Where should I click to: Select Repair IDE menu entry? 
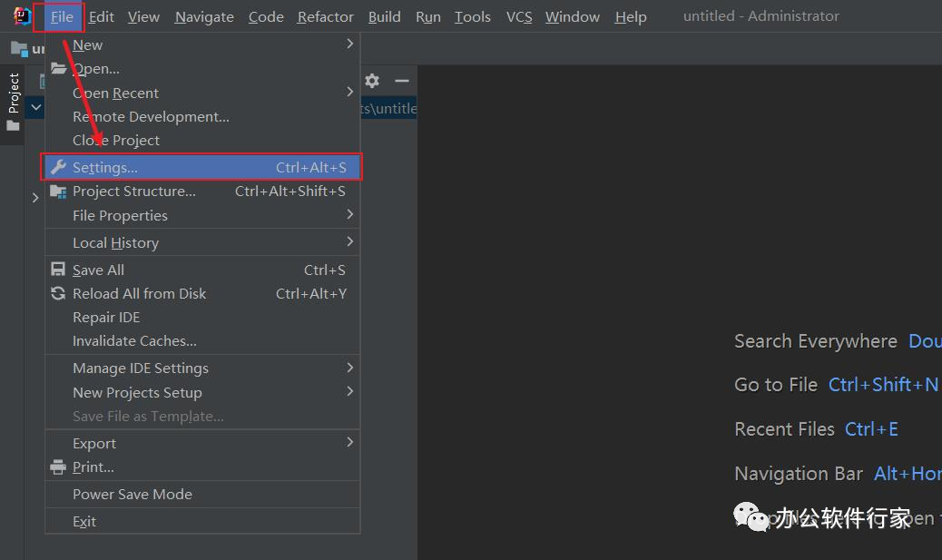click(x=202, y=317)
